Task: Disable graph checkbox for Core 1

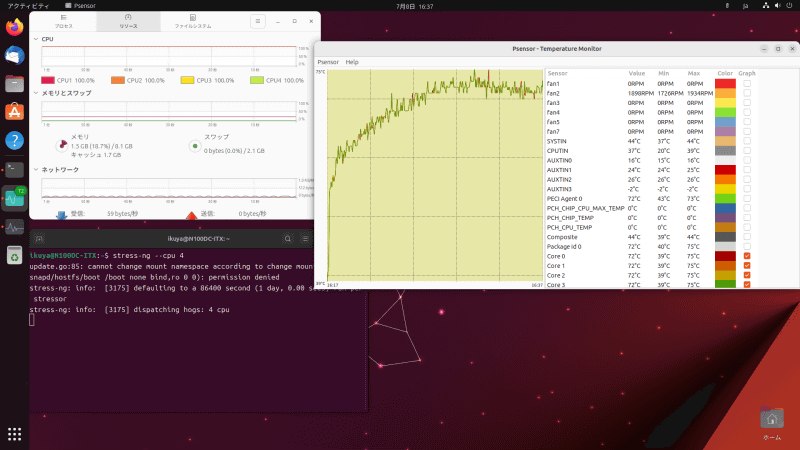Action: (747, 265)
